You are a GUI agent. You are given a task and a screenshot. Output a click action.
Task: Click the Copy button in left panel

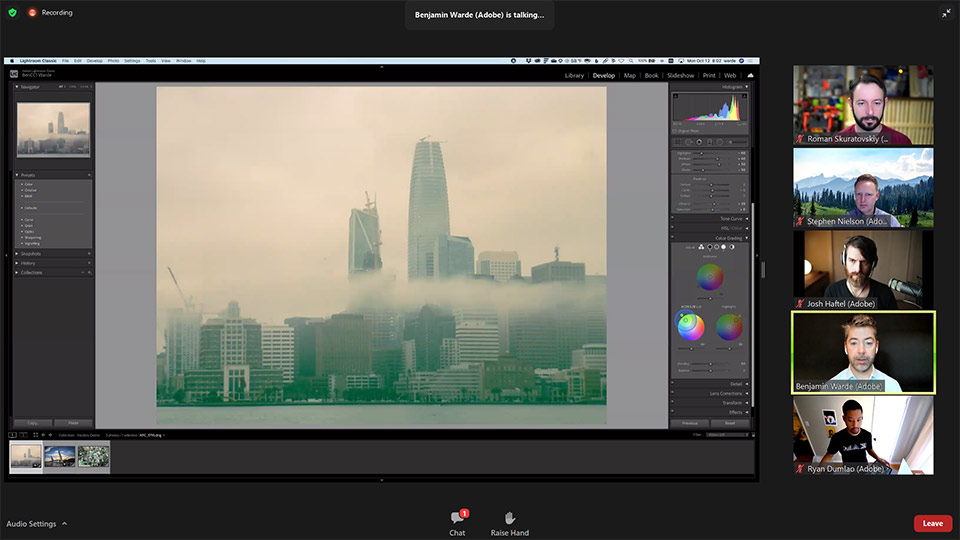[32, 423]
